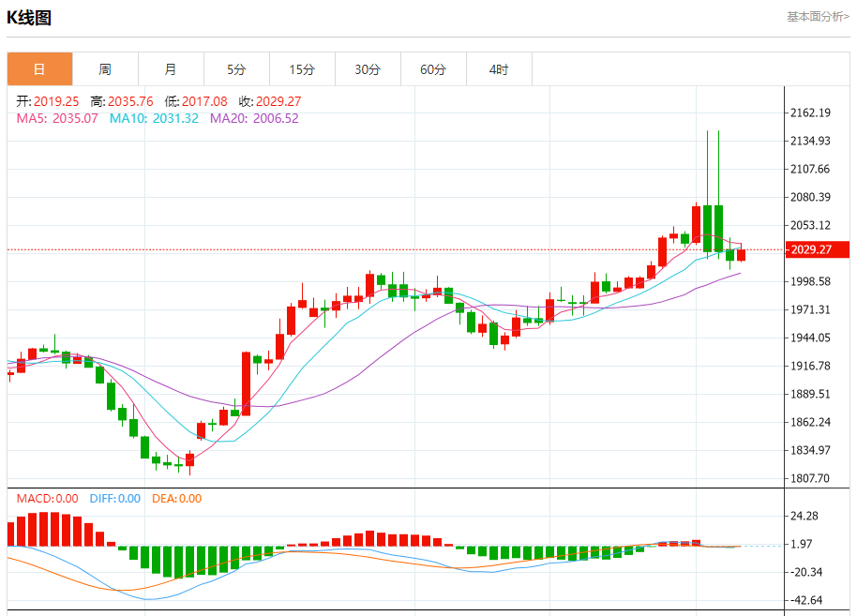Viewport: 857px width, 616px height.
Task: Click the opening price 2019.25
Action: tap(56, 101)
